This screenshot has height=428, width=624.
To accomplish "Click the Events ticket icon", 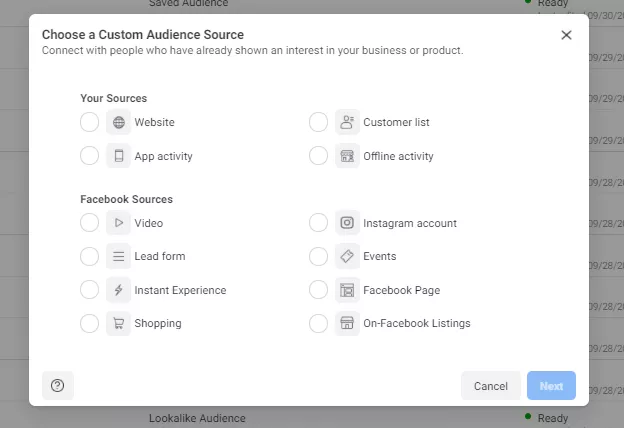I will click(347, 256).
